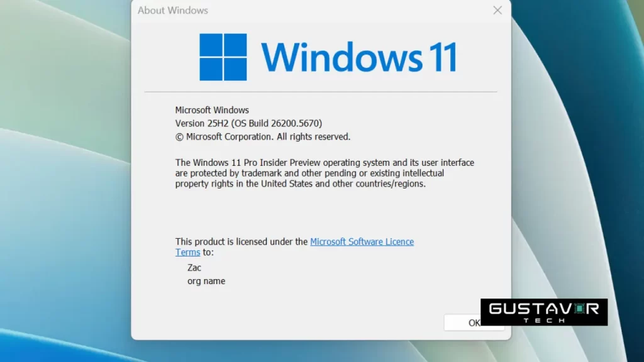Open the Microsoft Software Licence link

(x=362, y=242)
